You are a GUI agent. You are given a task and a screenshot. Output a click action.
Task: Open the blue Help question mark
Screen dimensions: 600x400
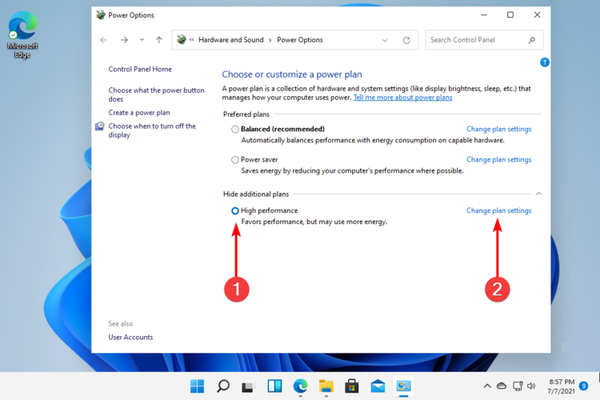544,62
